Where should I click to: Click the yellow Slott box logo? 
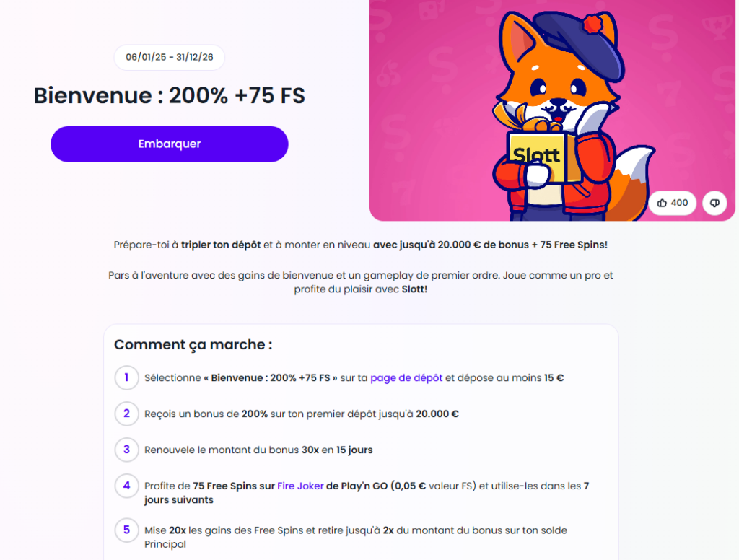pyautogui.click(x=535, y=155)
